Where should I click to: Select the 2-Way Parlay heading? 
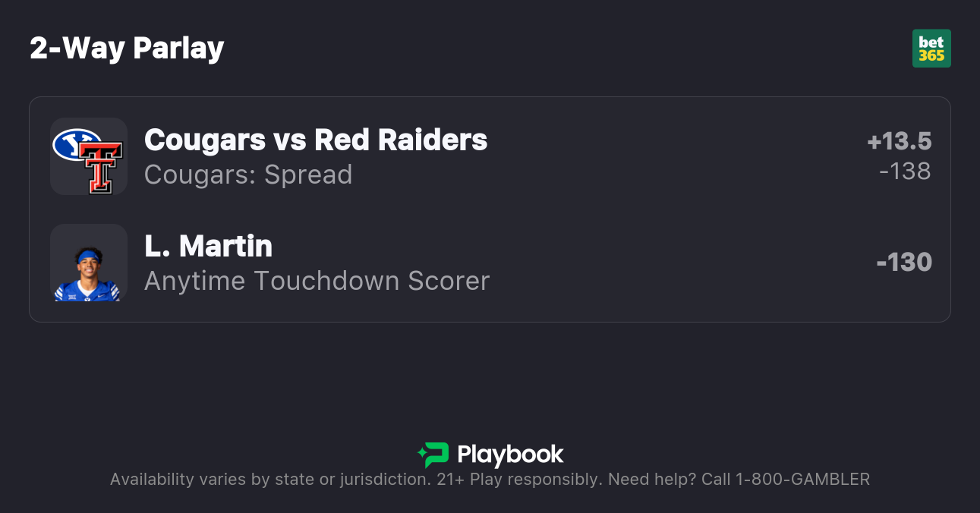point(127,49)
